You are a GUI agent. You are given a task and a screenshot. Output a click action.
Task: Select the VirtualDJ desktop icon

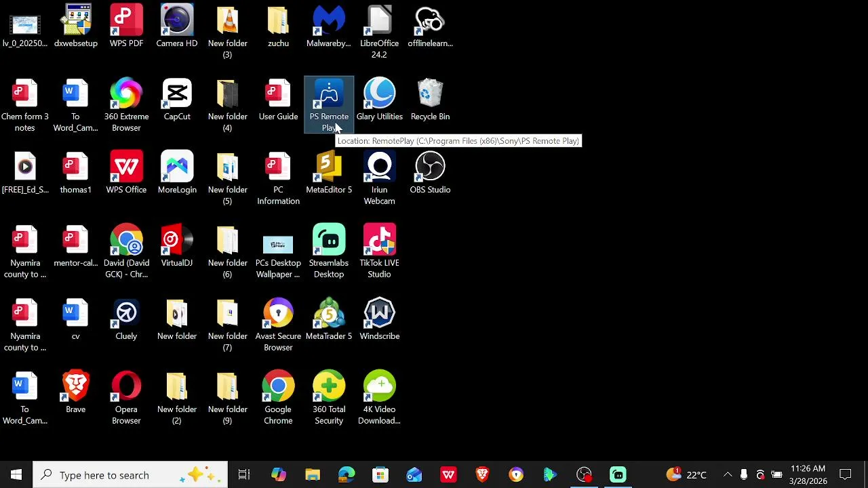177,247
